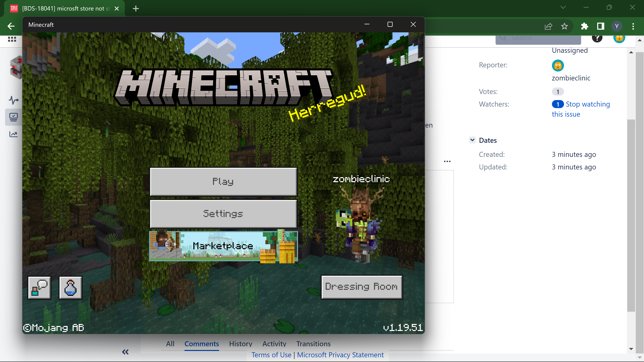The height and width of the screenshot is (362, 644).
Task: Toggle the browser side panel icon
Action: 601,26
